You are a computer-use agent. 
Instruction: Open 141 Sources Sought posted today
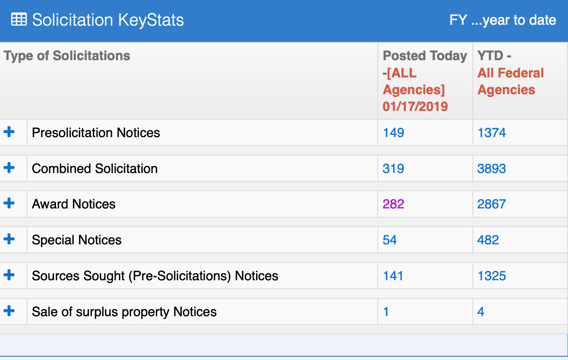pos(393,276)
